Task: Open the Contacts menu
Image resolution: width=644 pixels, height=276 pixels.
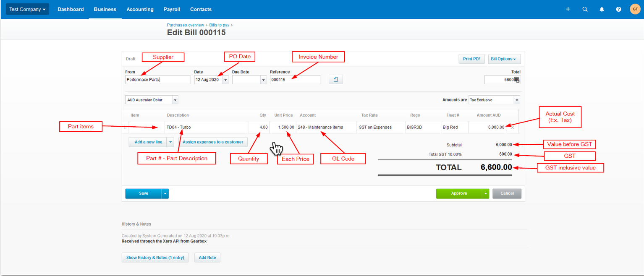Action: point(201,9)
